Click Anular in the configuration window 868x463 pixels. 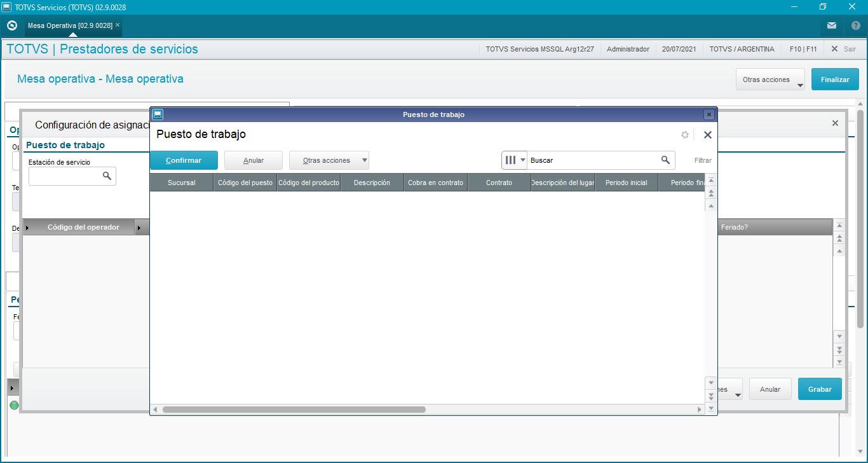coord(770,389)
